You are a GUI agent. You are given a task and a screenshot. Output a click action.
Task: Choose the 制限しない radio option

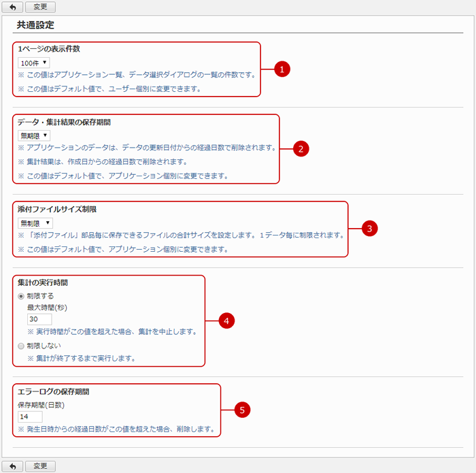click(x=22, y=345)
